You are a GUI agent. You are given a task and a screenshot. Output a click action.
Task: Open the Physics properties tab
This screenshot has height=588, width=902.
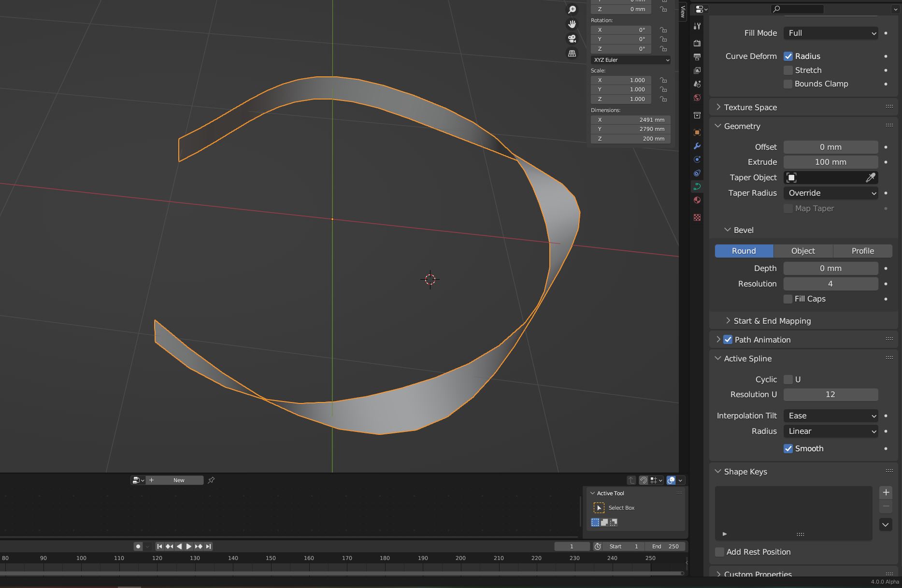[x=697, y=159]
